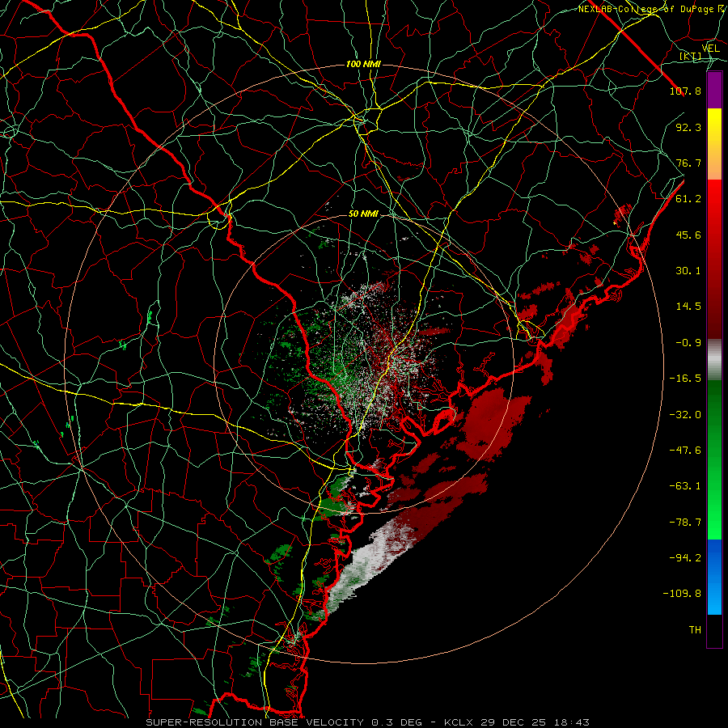
Task: Click the SUPER-RESOLUTION BASE VELOCITY caption
Action: pyautogui.click(x=255, y=722)
